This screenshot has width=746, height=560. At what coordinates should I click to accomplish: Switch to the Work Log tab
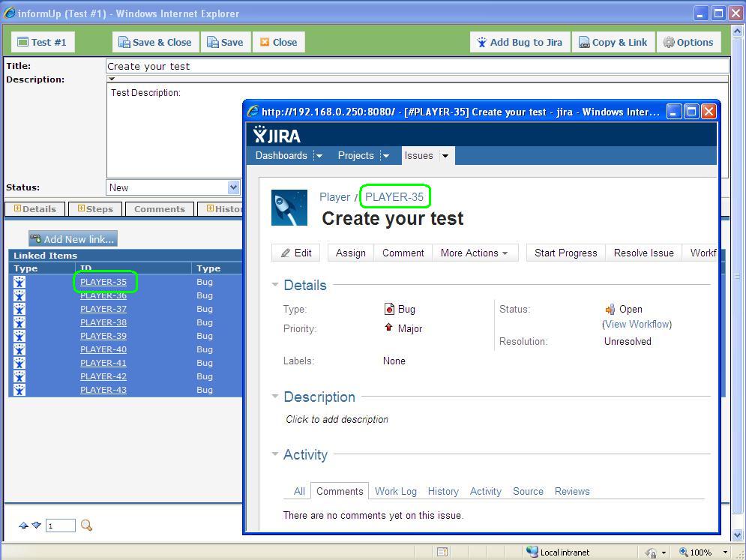click(x=395, y=491)
